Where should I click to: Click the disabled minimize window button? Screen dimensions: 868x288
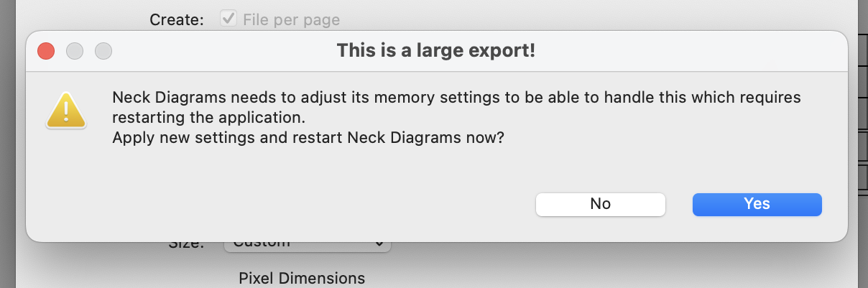(x=75, y=51)
